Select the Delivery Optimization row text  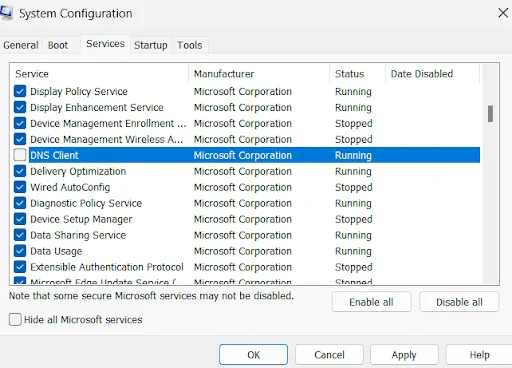(78, 171)
